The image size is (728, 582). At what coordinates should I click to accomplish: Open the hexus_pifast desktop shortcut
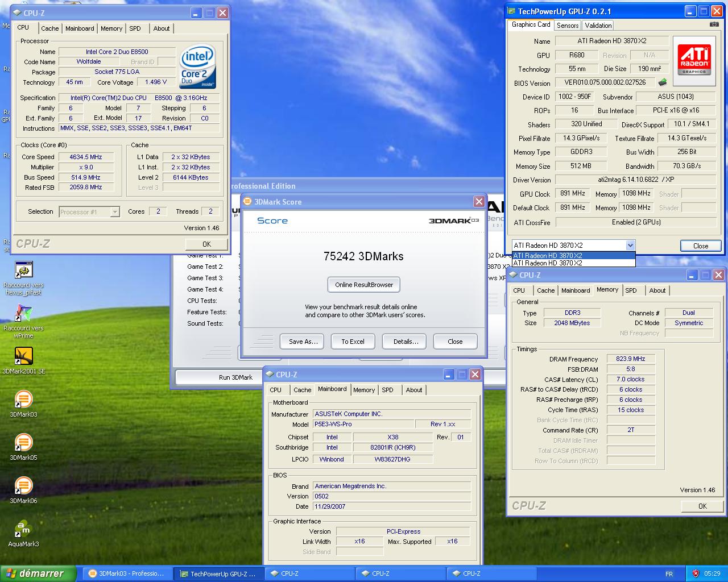click(23, 278)
